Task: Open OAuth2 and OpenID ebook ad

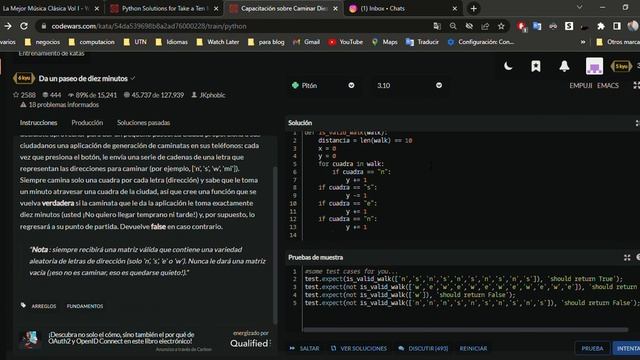Action: click(x=121, y=338)
